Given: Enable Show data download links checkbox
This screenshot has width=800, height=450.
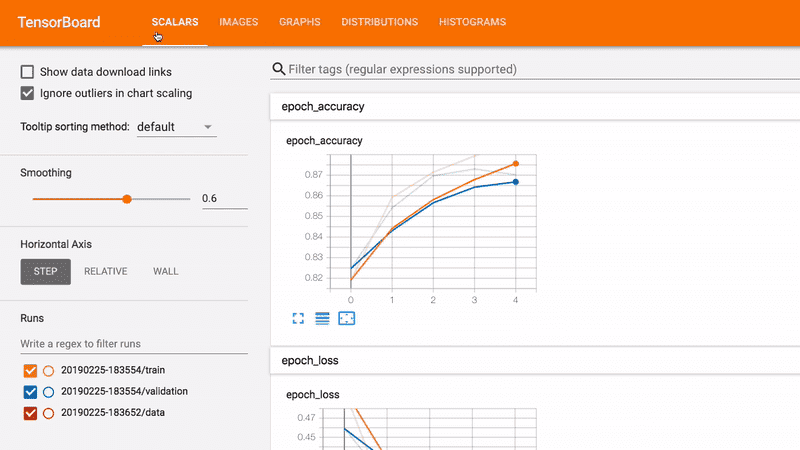Looking at the screenshot, I should point(28,72).
